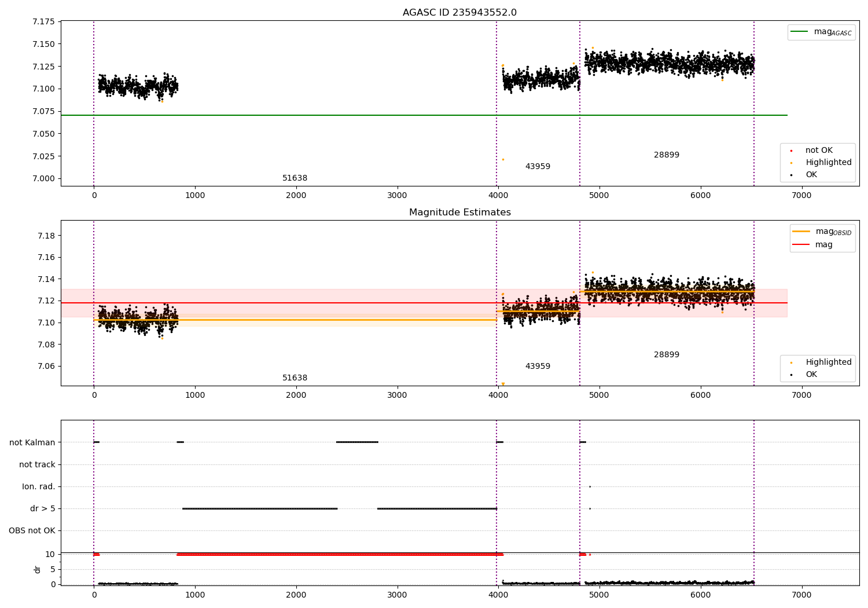The image size is (868, 608).
Task: Click the "AGASC ID 235943552.0" plot title
Action: coord(459,13)
